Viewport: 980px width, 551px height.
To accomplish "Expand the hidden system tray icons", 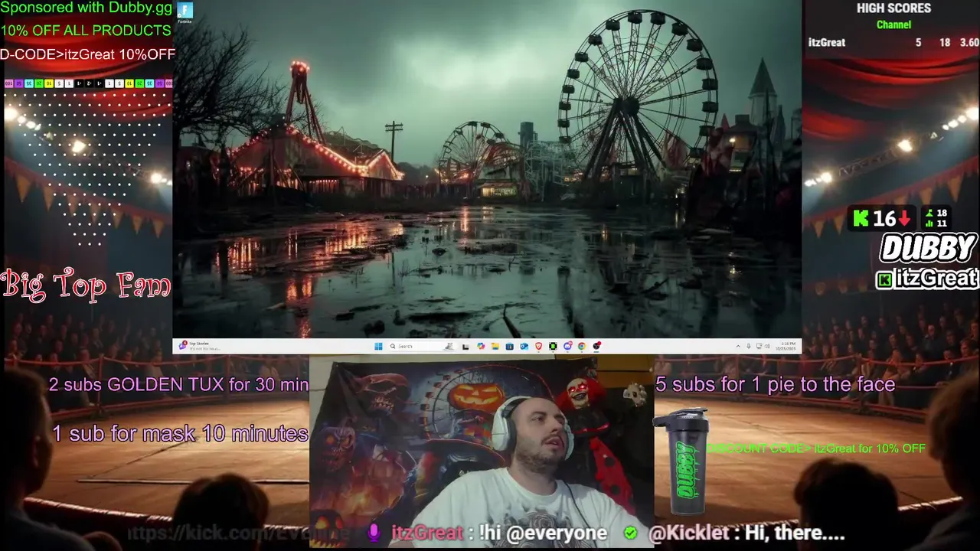I will tap(738, 346).
